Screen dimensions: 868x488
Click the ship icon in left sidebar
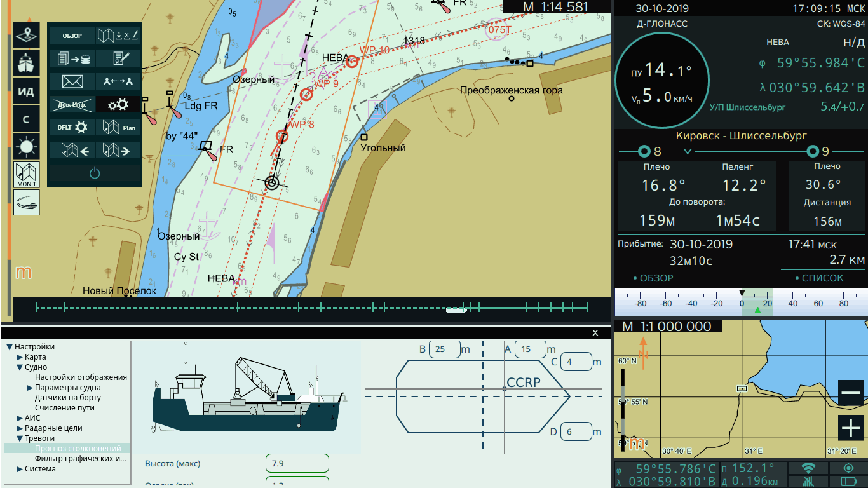click(x=26, y=63)
